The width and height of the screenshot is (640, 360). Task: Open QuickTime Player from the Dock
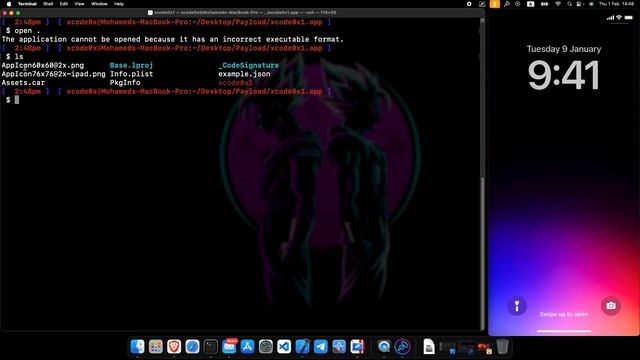[384, 347]
